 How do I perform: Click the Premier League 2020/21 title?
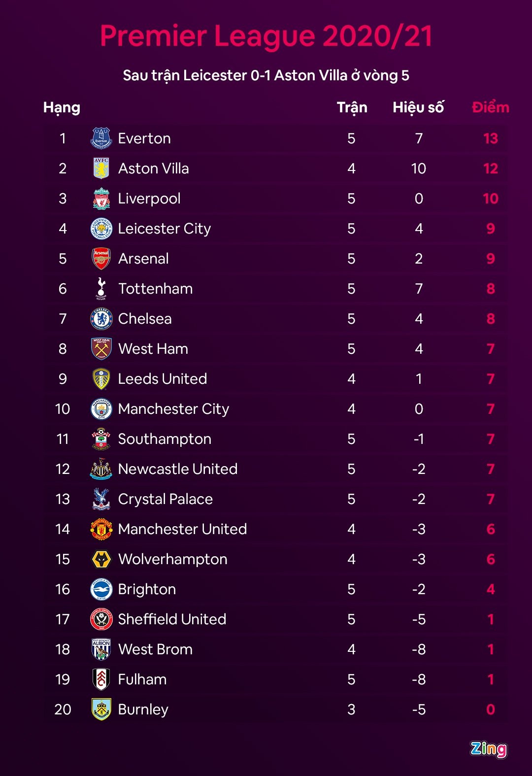click(x=266, y=36)
